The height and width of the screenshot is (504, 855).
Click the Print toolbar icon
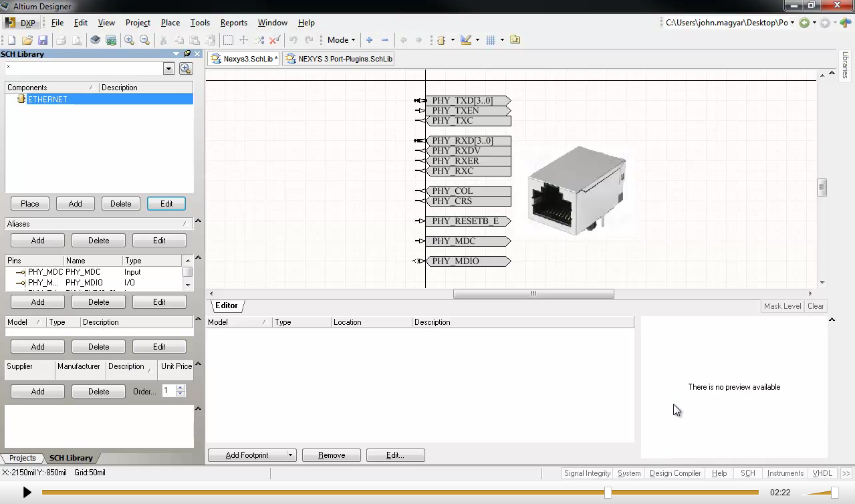[x=61, y=40]
